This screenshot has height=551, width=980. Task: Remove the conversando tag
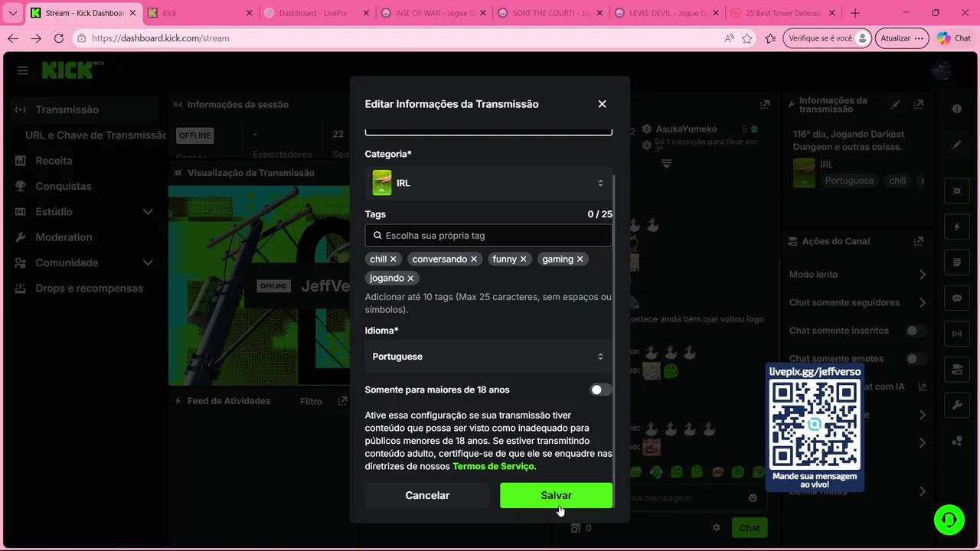[474, 259]
